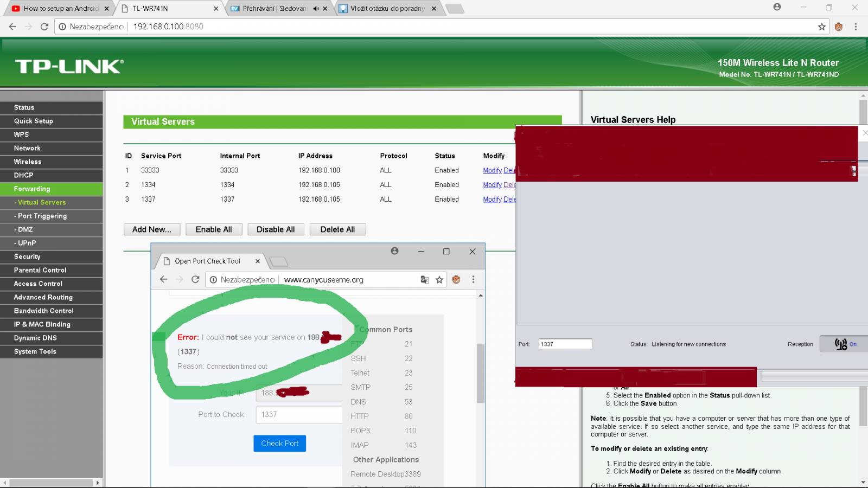This screenshot has width=868, height=488.
Task: Modify virtual server entry 1337
Action: tap(492, 200)
